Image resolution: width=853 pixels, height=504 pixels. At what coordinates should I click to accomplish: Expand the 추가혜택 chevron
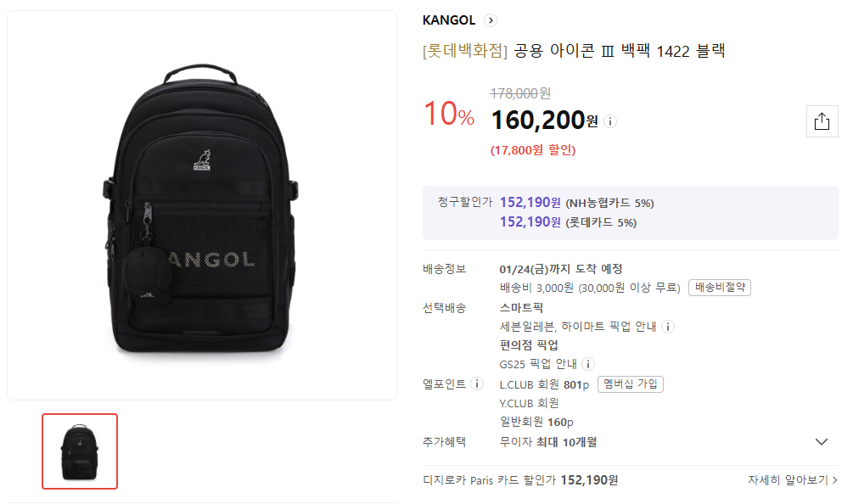tap(822, 442)
